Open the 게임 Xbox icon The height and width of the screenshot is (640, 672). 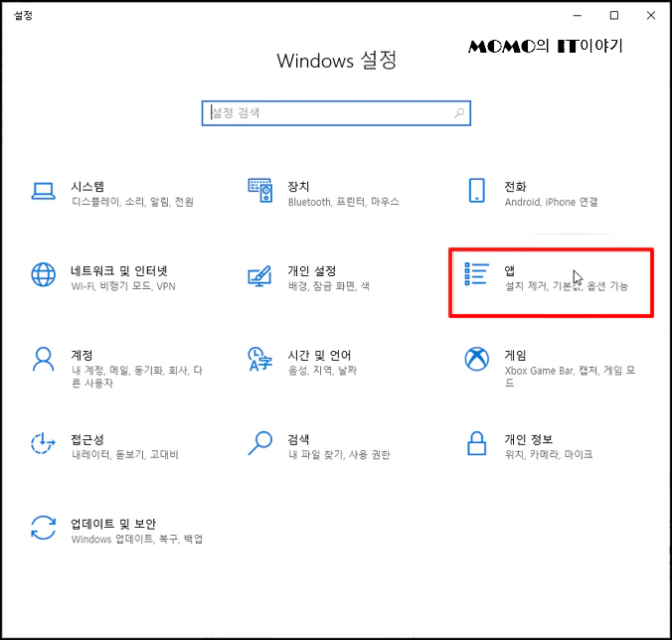coord(476,359)
